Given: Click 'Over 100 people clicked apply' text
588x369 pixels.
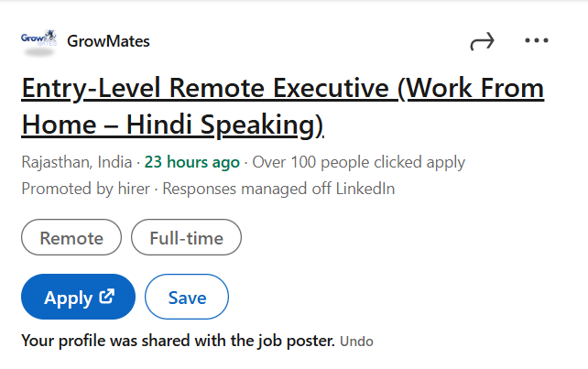Looking at the screenshot, I should click(x=358, y=163).
